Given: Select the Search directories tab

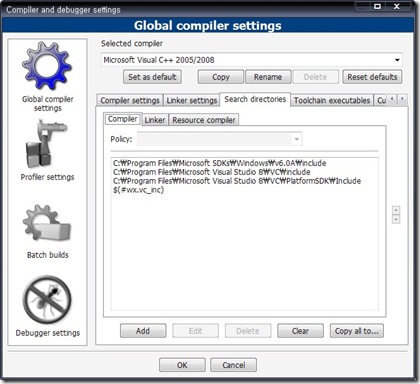Looking at the screenshot, I should (x=255, y=99).
